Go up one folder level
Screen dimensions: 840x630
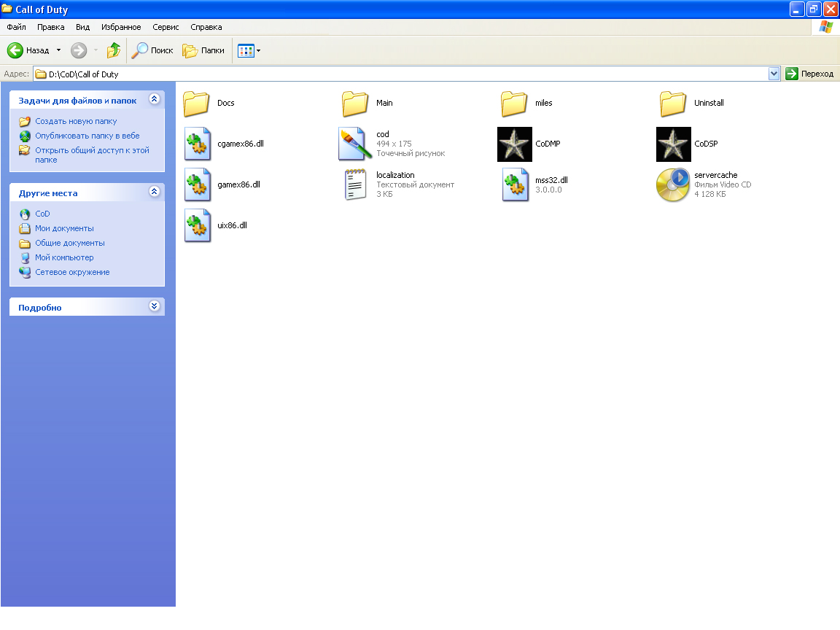pyautogui.click(x=114, y=50)
